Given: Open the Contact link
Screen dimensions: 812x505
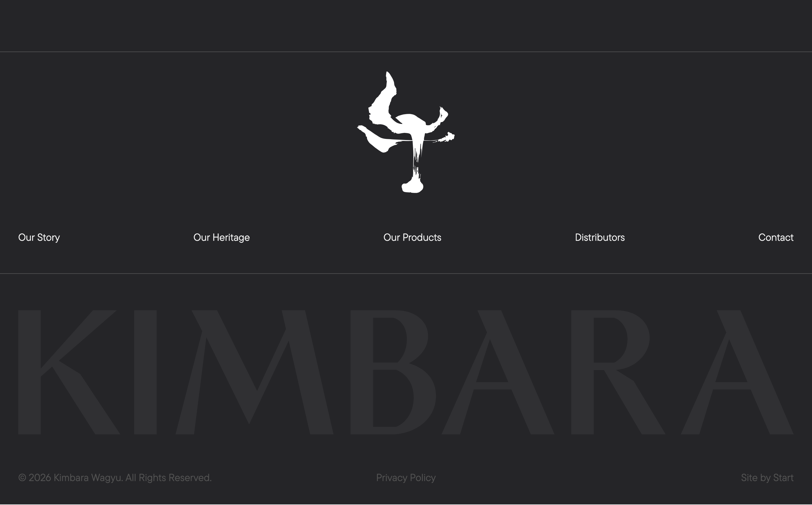Looking at the screenshot, I should [776, 237].
